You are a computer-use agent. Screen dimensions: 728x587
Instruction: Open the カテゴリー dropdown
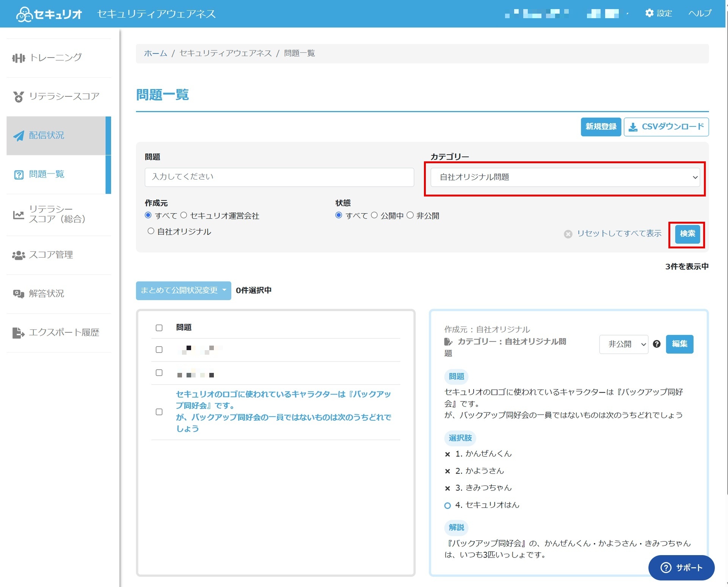(565, 177)
